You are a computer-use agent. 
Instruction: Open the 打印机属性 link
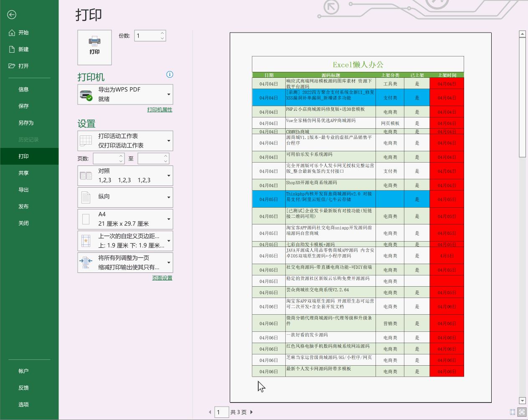pos(160,109)
